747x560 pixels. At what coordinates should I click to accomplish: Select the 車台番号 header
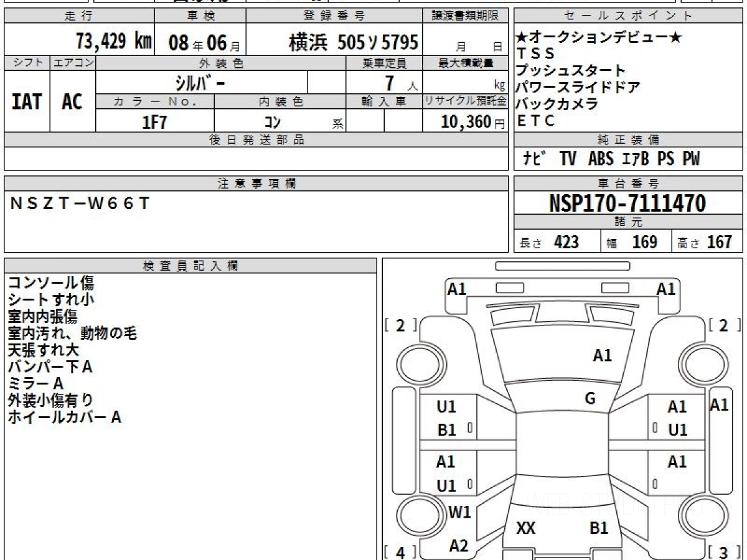click(629, 184)
